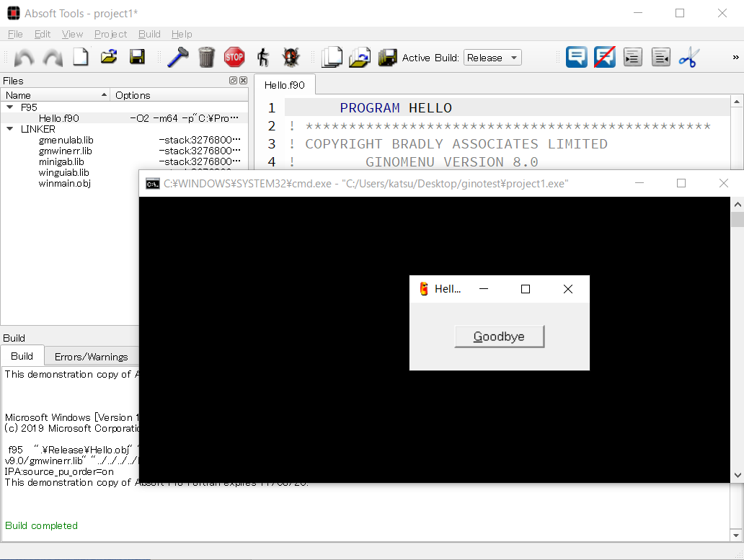Click the Goodbye button
744x560 pixels.
click(499, 337)
